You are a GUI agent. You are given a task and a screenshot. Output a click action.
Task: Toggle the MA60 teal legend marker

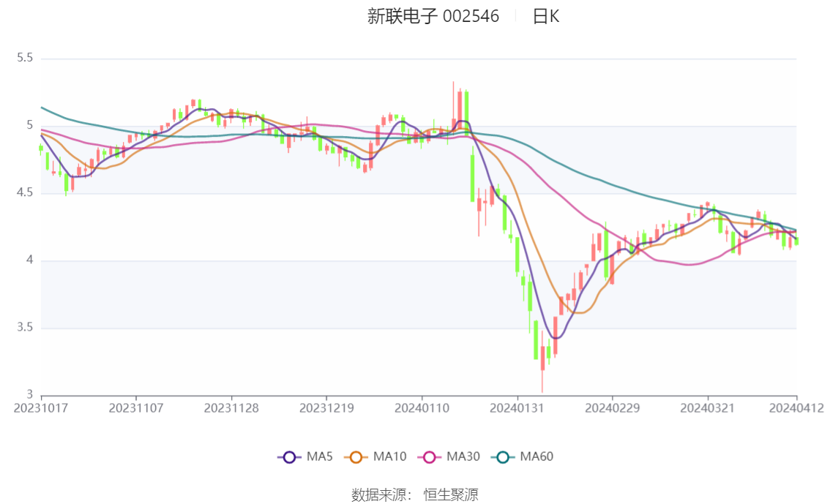point(503,457)
